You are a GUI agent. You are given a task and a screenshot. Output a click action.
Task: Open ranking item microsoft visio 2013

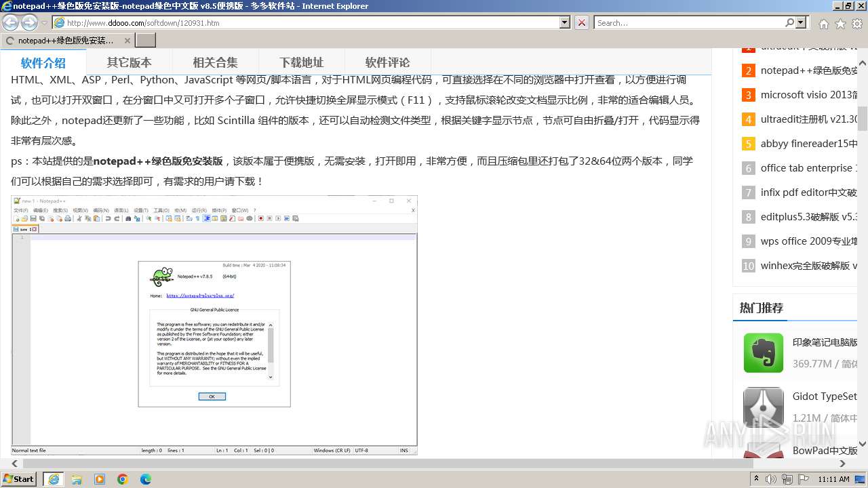(x=809, y=95)
